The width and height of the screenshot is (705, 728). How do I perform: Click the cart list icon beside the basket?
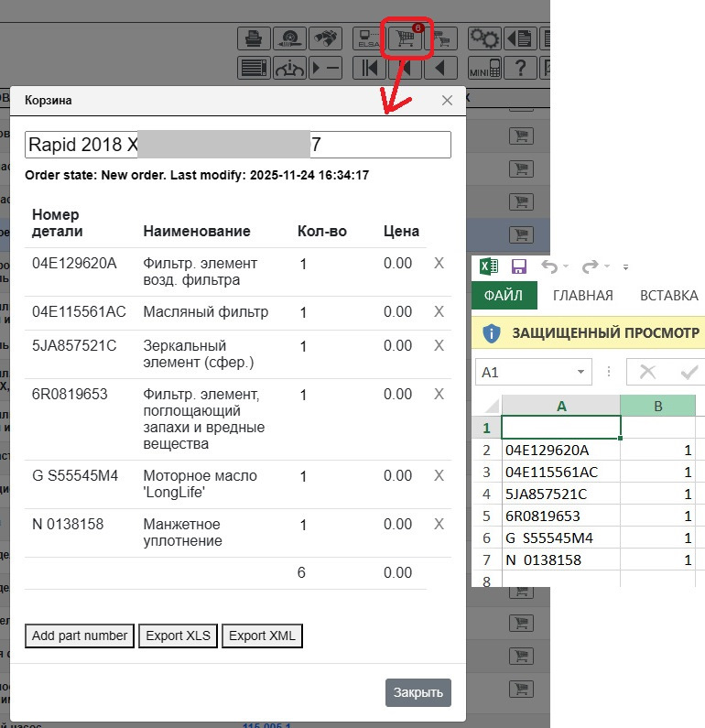tap(441, 38)
